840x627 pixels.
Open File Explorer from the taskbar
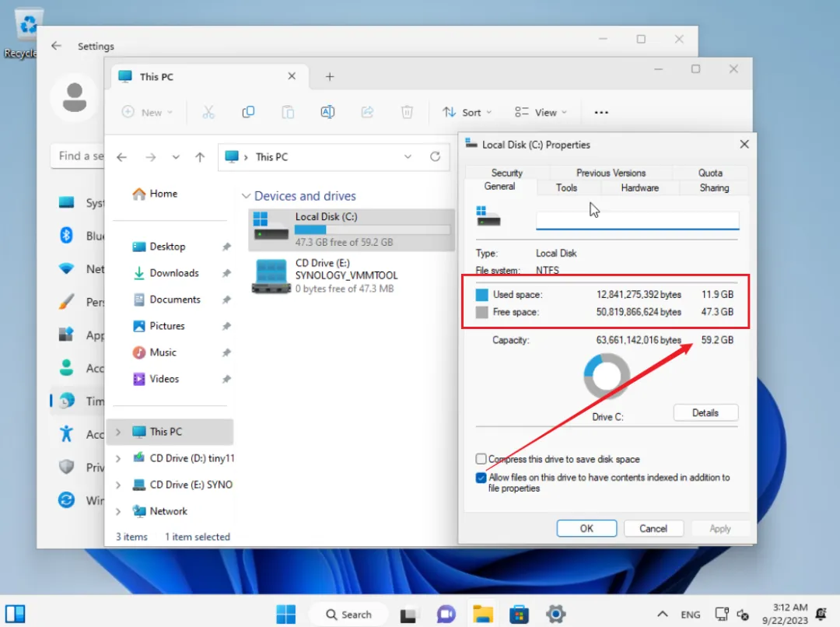[483, 614]
